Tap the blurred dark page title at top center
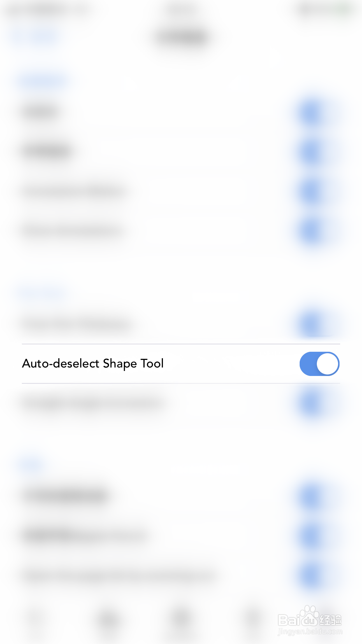This screenshot has height=644, width=362. (x=181, y=37)
